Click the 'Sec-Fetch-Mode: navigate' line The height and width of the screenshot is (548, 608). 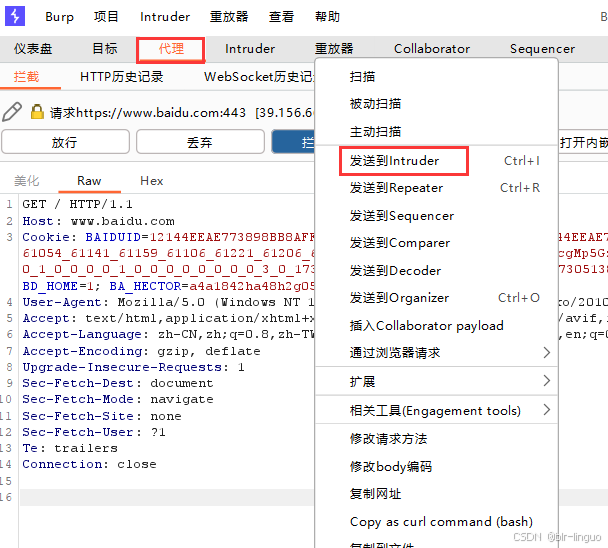point(117,399)
